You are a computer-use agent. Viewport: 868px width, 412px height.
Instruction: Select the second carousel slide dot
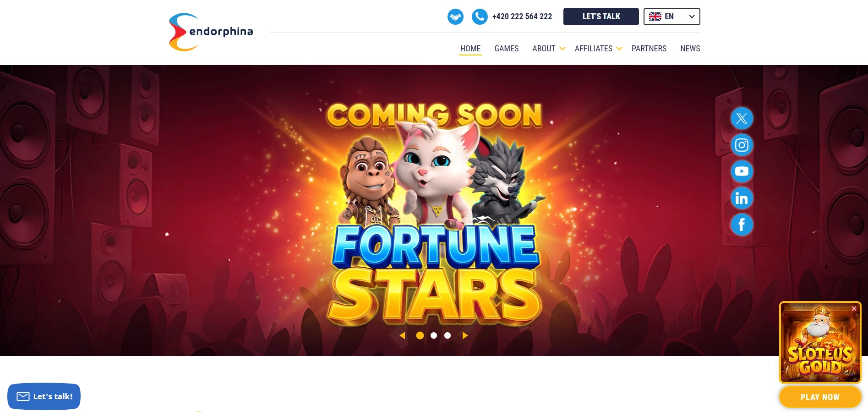pos(434,335)
